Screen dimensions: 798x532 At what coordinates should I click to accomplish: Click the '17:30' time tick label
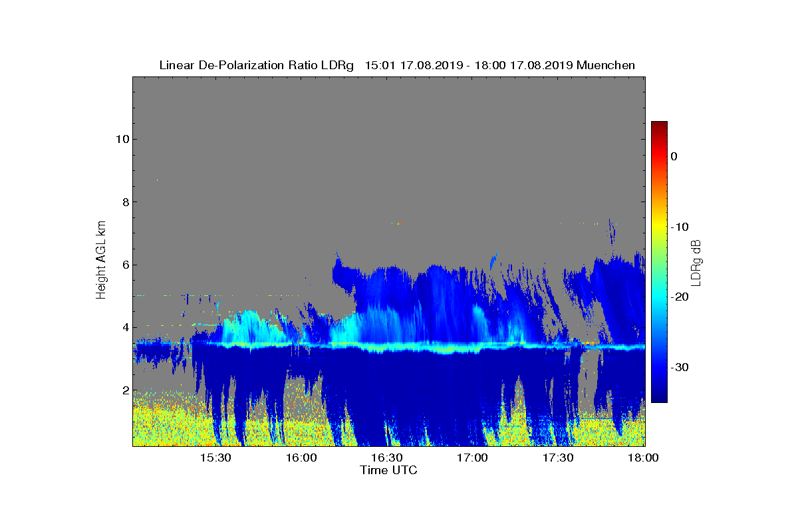click(x=558, y=458)
